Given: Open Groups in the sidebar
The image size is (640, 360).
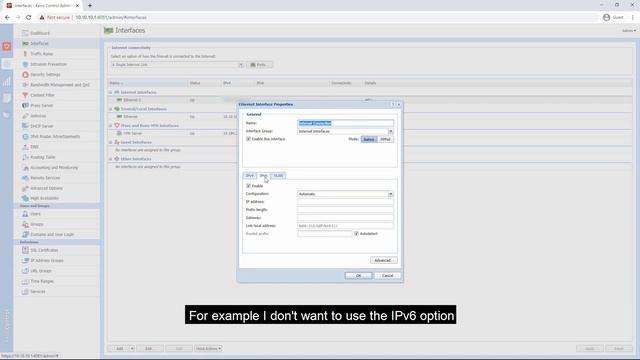Looking at the screenshot, I should [x=37, y=224].
